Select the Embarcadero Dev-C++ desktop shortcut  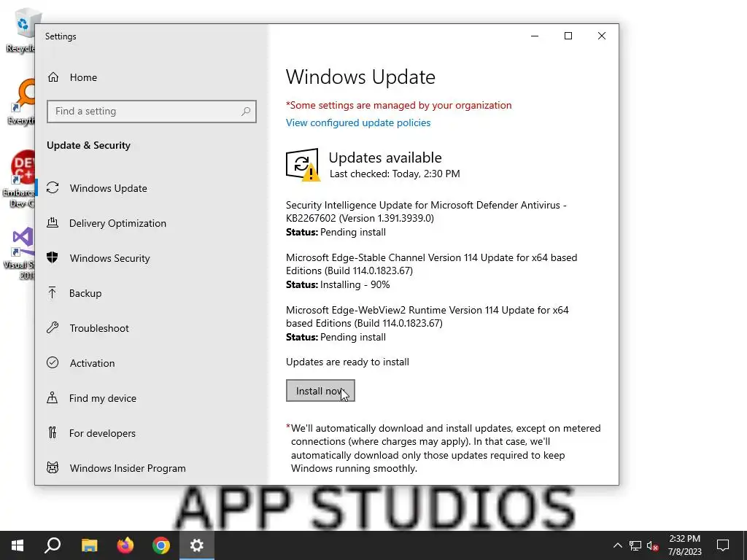coord(19,179)
